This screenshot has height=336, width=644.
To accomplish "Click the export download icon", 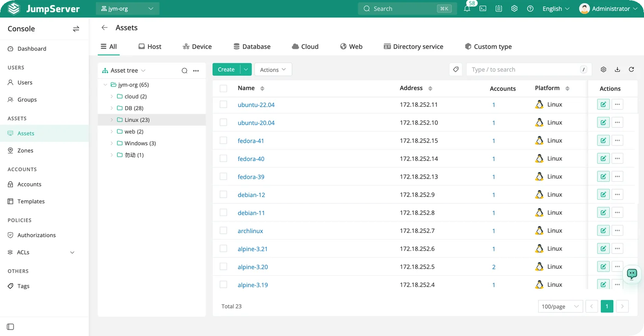I will (x=617, y=70).
